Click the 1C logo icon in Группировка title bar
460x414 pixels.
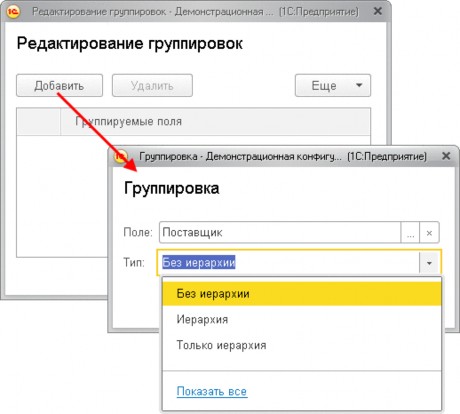pos(121,156)
